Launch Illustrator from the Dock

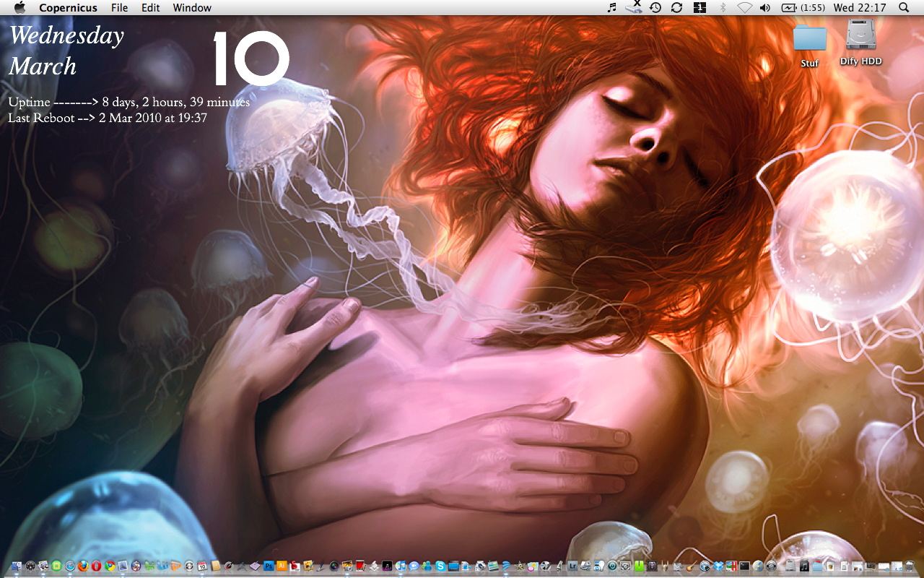coord(282,566)
